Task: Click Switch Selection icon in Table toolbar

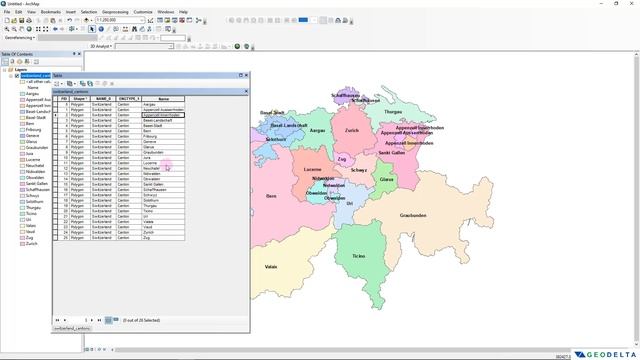Action: (x=90, y=84)
